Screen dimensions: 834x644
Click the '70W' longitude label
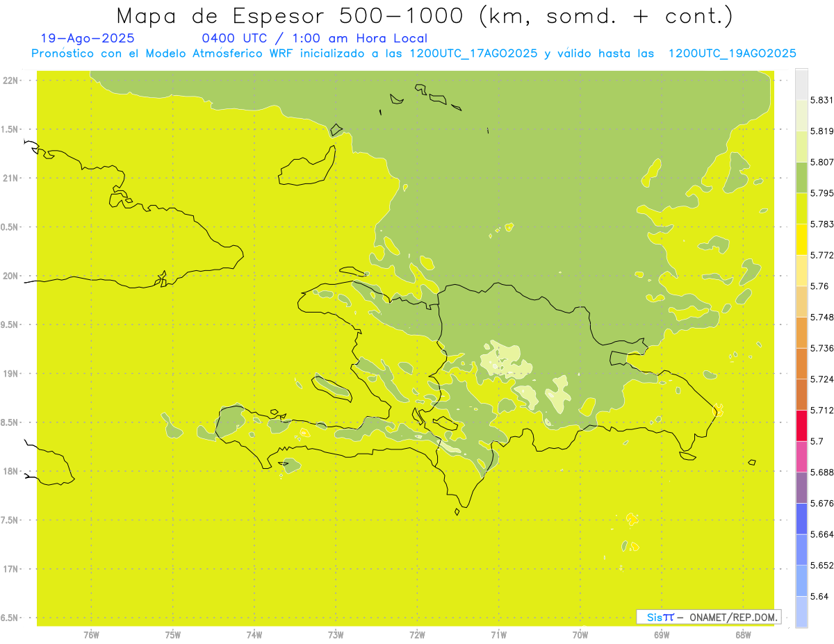coord(580,635)
